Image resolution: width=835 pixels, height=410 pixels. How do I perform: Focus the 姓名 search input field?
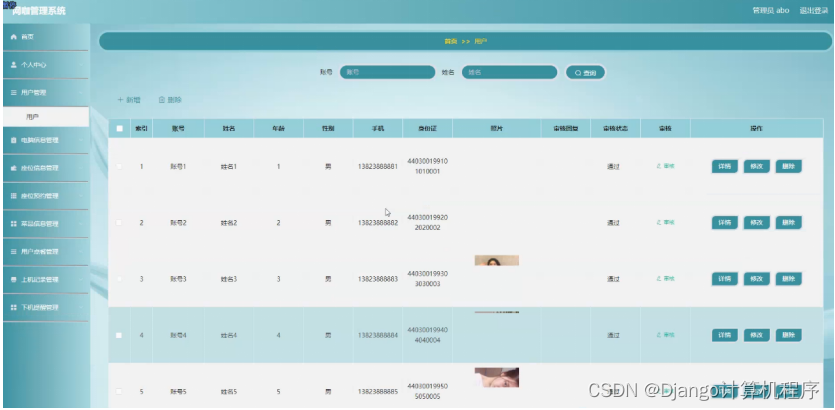pyautogui.click(x=510, y=72)
